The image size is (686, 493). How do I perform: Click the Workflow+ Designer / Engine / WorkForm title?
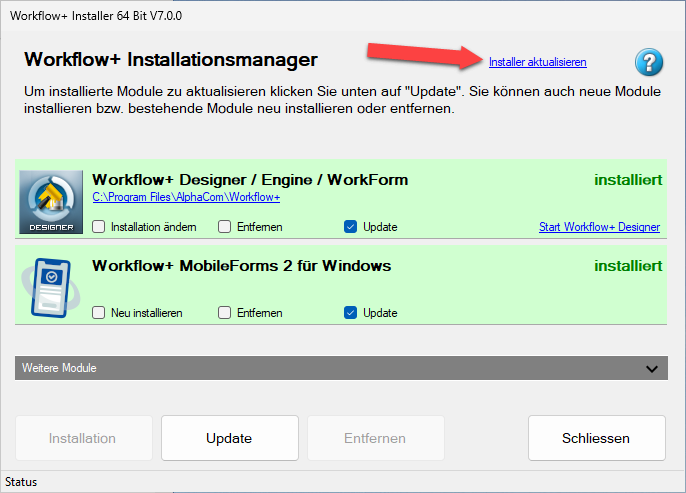[250, 180]
